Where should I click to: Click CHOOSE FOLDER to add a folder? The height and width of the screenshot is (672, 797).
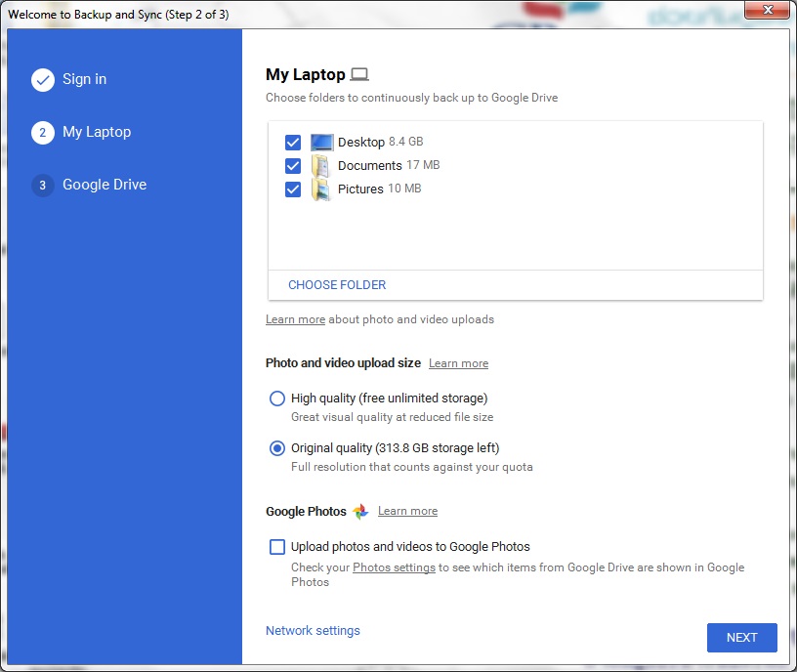click(x=336, y=284)
